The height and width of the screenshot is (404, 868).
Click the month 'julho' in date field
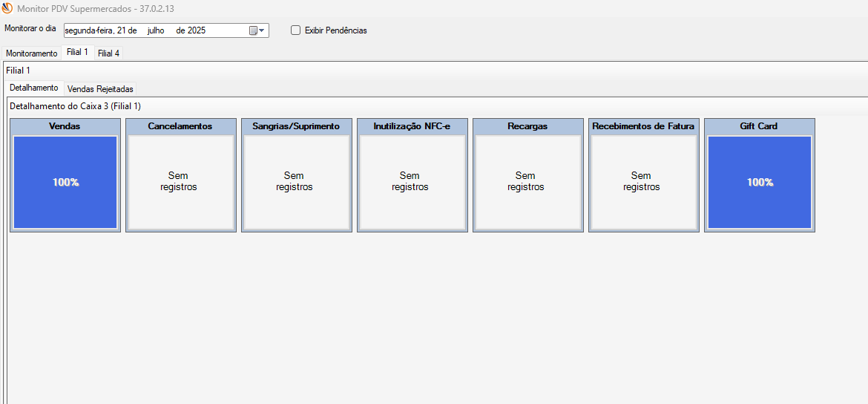tap(157, 30)
